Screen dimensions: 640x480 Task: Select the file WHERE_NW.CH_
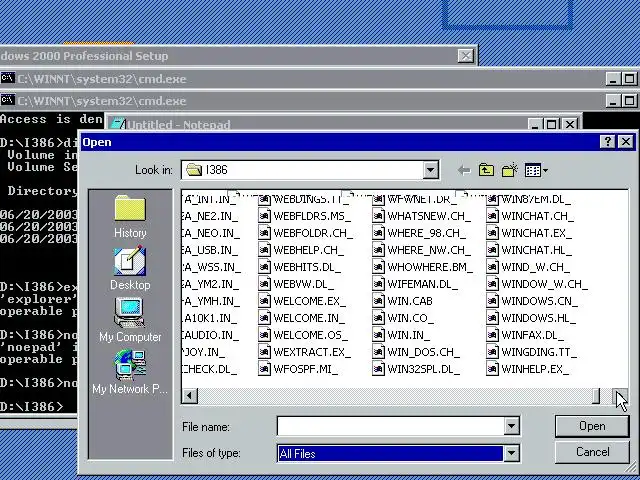pyautogui.click(x=422, y=250)
